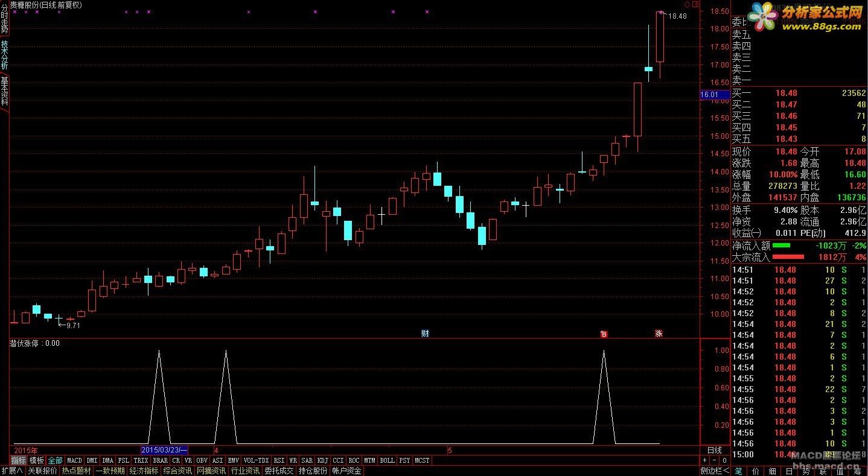This screenshot has height=476, width=868.
Task: Switch indicator to EMV
Action: click(234, 460)
